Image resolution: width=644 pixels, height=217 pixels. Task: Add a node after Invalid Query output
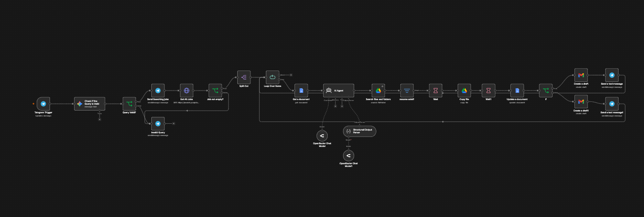coord(174,123)
